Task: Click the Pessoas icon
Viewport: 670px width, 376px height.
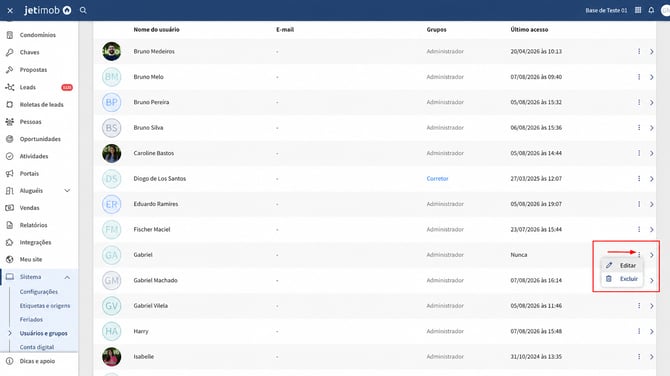Action: [9, 122]
